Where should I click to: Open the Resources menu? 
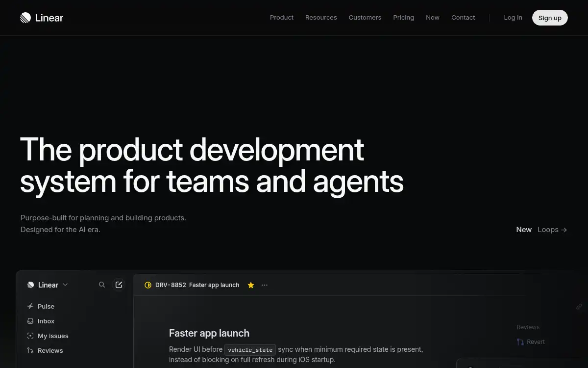tap(321, 18)
